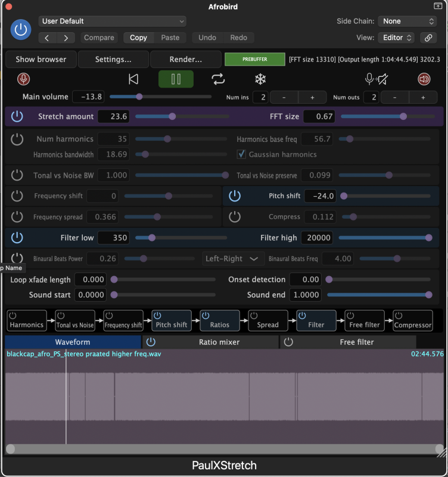This screenshot has width=448, height=477.
Task: Click the snowflake freeze icon
Action: (x=260, y=79)
